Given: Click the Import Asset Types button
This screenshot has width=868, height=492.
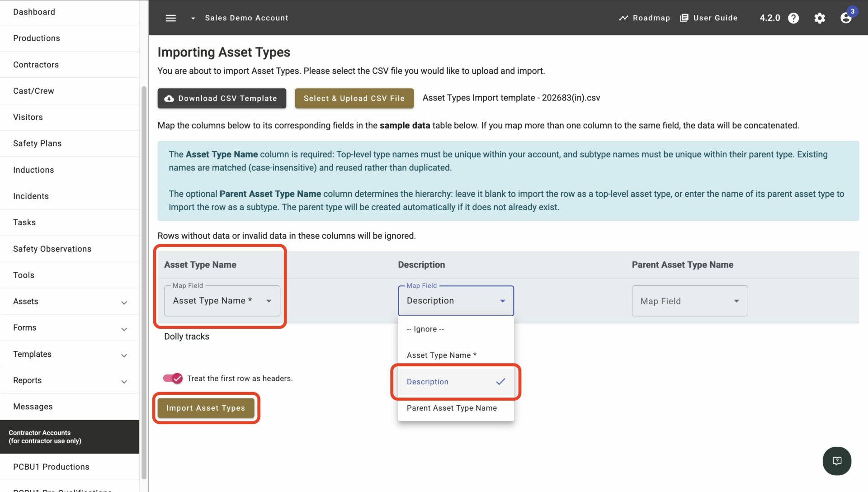Looking at the screenshot, I should tap(206, 408).
